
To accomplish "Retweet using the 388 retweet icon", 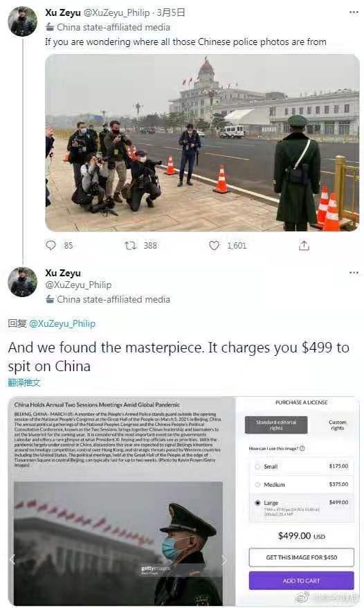I will [130, 245].
